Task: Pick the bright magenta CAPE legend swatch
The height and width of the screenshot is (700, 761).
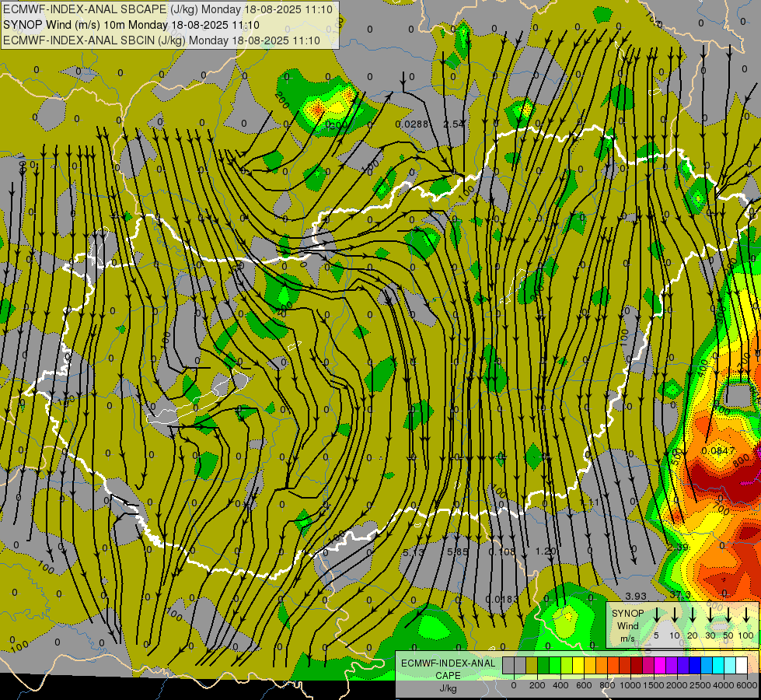Action: 660,665
